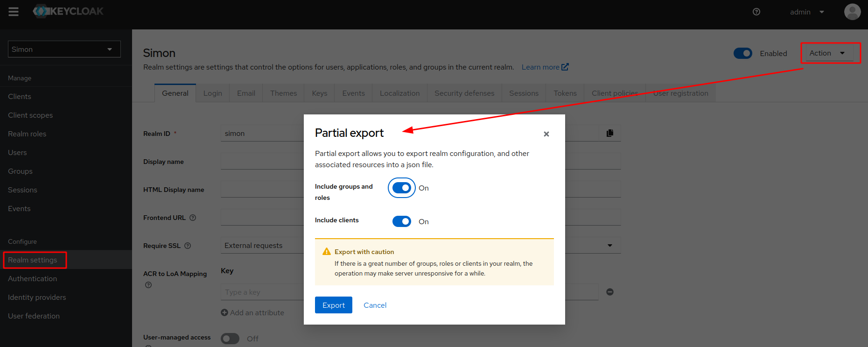Show Frontend URL help tooltip
This screenshot has width=868, height=347.
pos(193,218)
